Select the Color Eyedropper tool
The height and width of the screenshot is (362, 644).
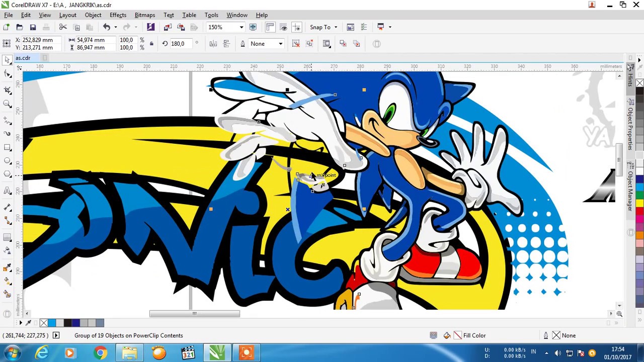[x=8, y=266]
